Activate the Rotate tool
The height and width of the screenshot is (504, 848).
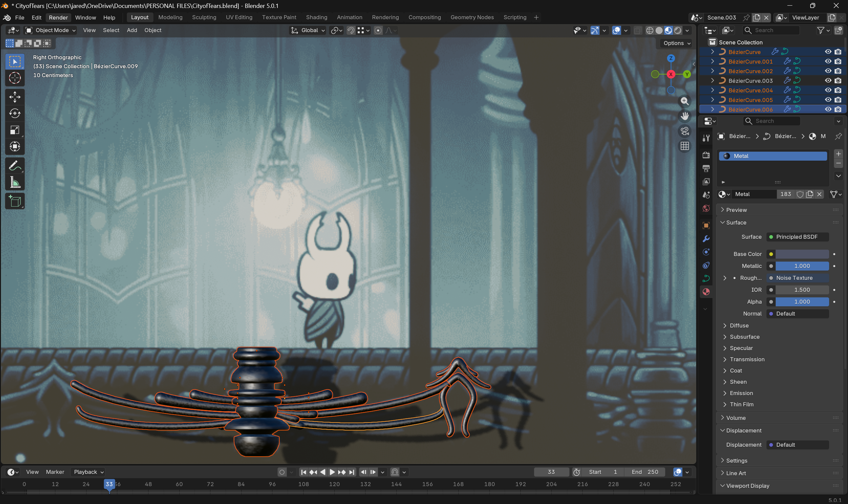(x=15, y=114)
